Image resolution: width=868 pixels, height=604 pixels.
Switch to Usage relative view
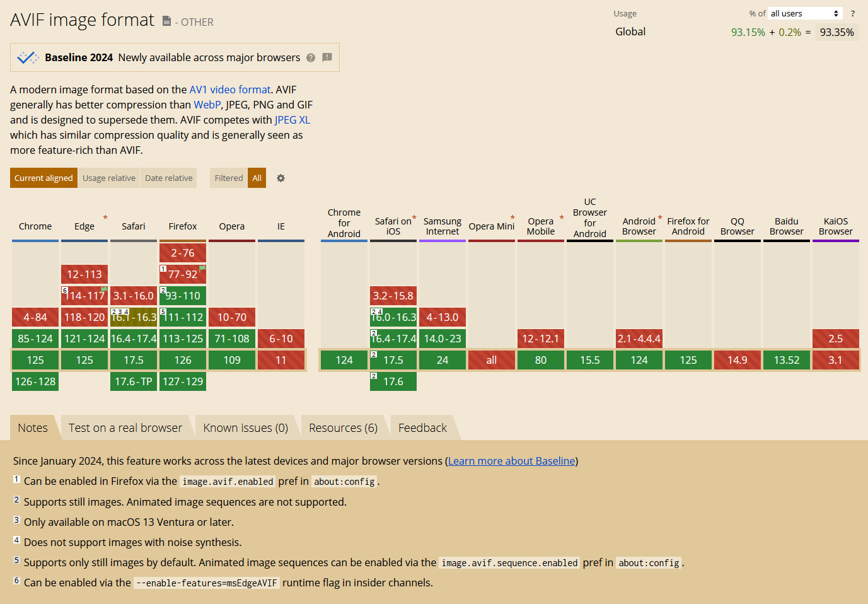[x=109, y=178]
